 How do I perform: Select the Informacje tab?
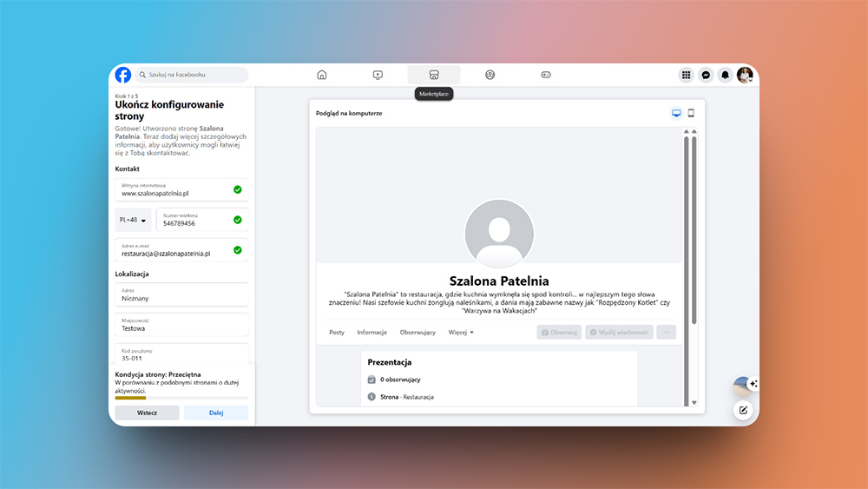tap(372, 333)
